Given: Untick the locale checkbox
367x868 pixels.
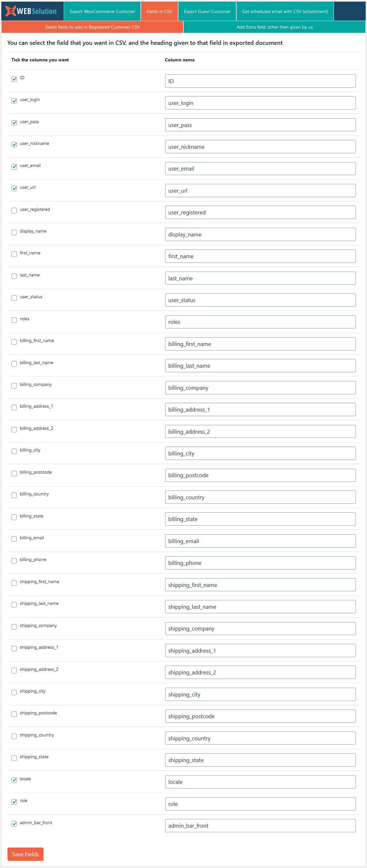Looking at the screenshot, I should point(14,780).
